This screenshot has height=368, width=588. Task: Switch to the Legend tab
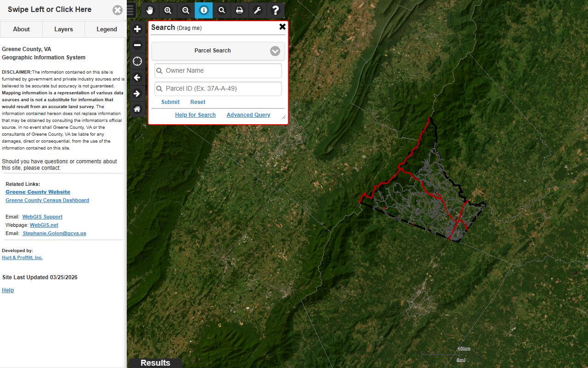[107, 29]
